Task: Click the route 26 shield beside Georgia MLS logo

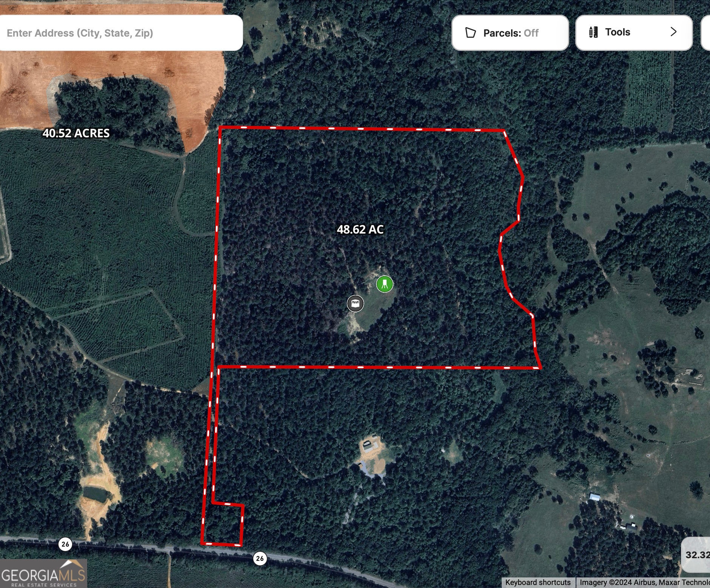Action: 65,544
